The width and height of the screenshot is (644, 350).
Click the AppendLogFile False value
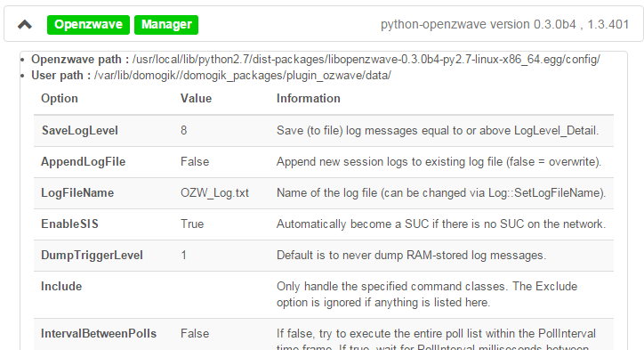pos(195,161)
